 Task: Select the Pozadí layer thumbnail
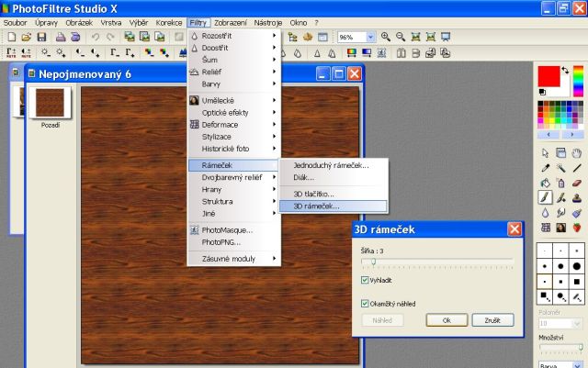point(50,102)
